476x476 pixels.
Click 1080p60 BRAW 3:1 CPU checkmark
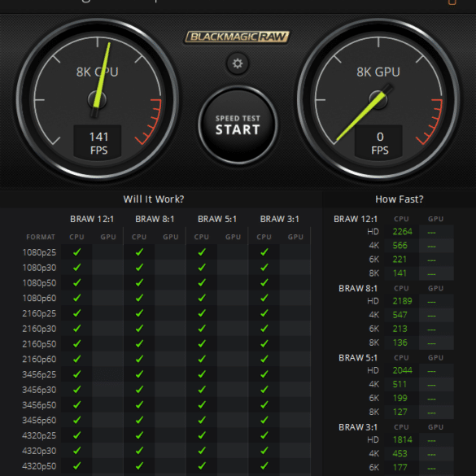tap(264, 298)
